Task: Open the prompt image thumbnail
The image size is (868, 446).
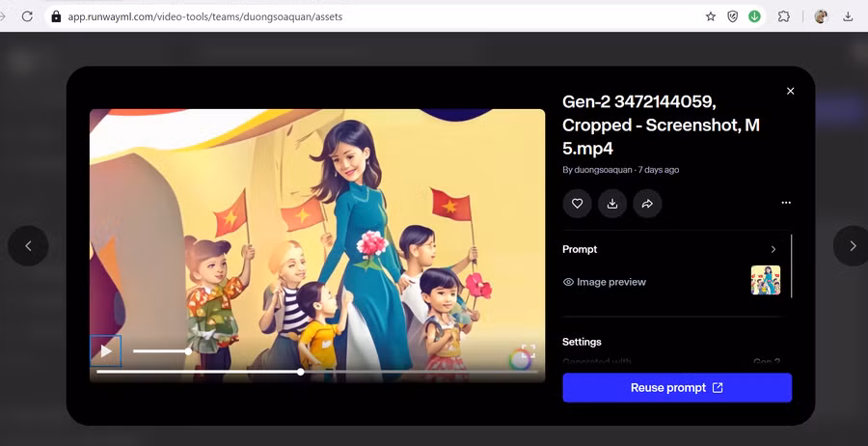Action: (x=765, y=280)
